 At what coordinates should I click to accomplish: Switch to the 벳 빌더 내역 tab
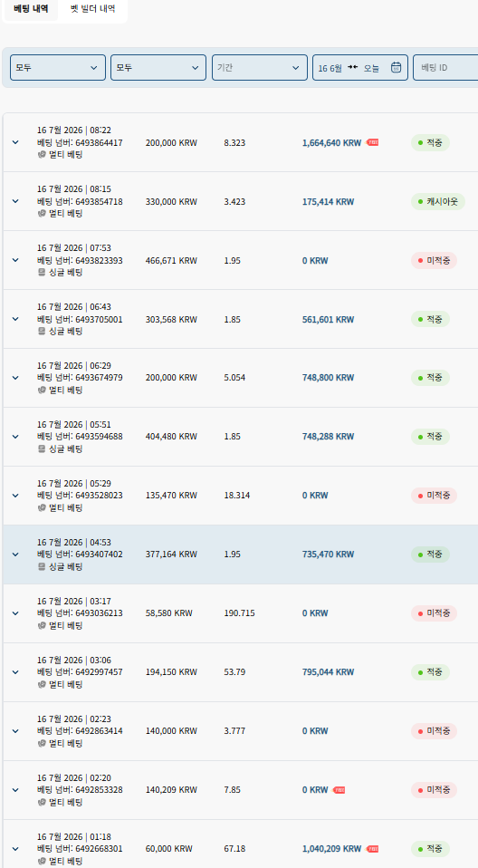(93, 9)
